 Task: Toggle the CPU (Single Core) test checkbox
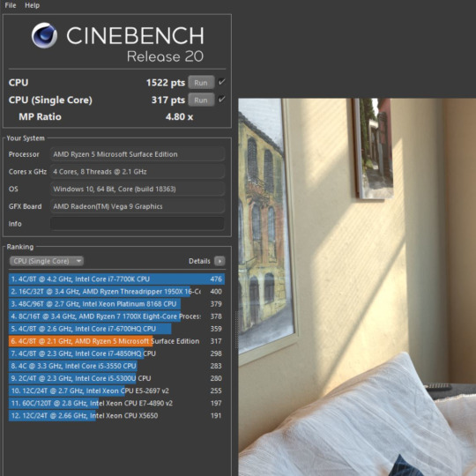click(221, 100)
